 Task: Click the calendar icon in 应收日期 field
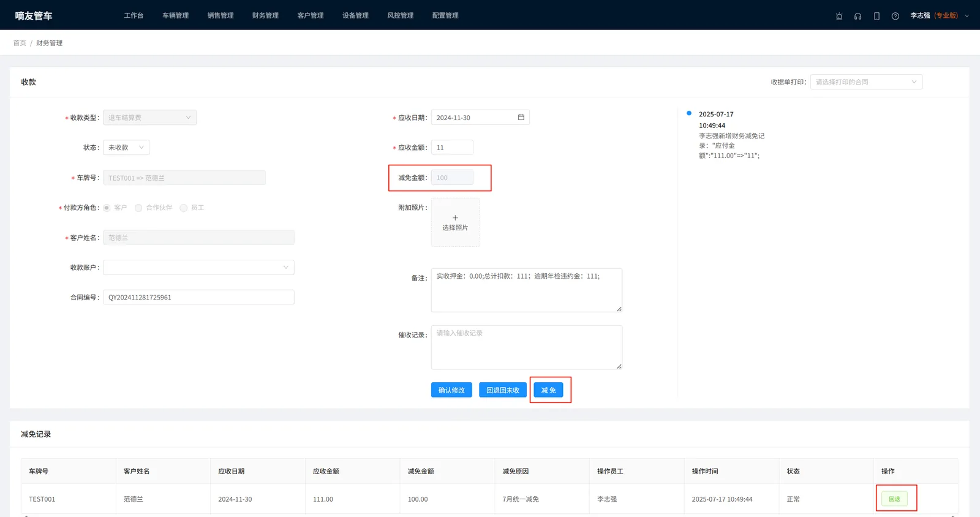tap(521, 117)
